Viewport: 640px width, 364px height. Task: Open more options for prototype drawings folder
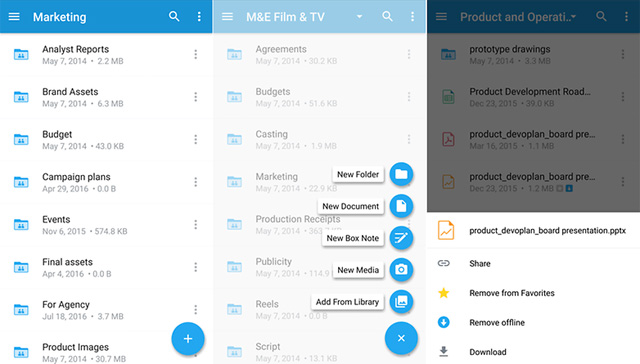pyautogui.click(x=623, y=54)
